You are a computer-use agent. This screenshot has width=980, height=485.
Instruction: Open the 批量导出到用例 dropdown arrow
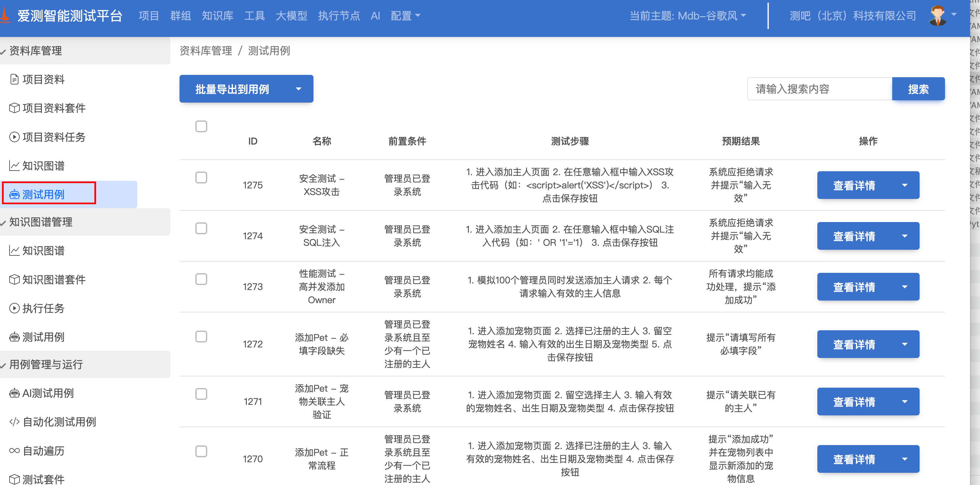click(x=299, y=89)
